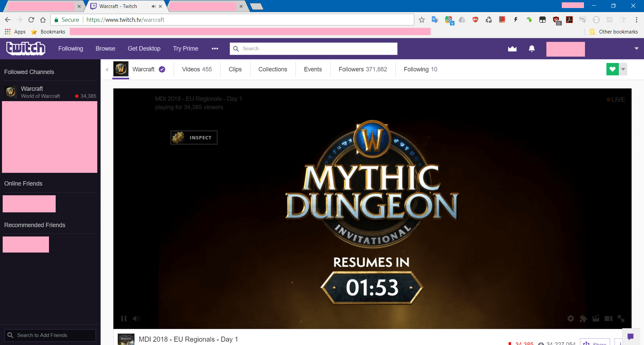Click the lightning bolt extension icon
This screenshot has width=644, height=345.
coord(516,20)
